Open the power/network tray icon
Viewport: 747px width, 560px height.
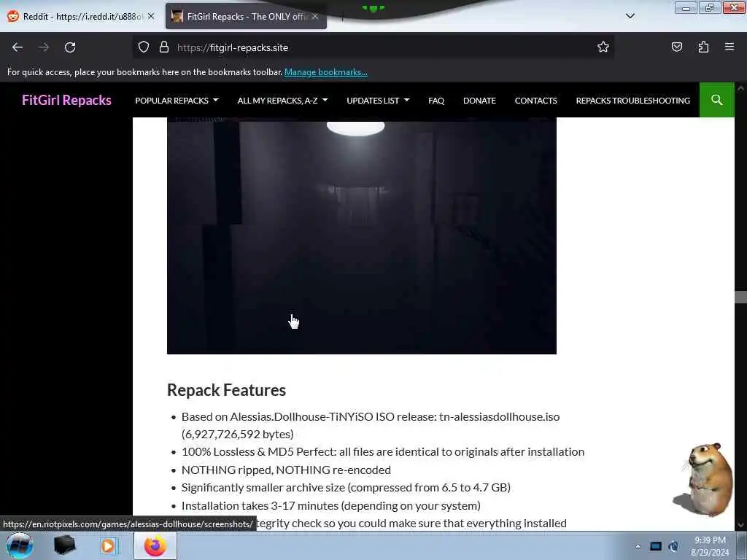[673, 546]
